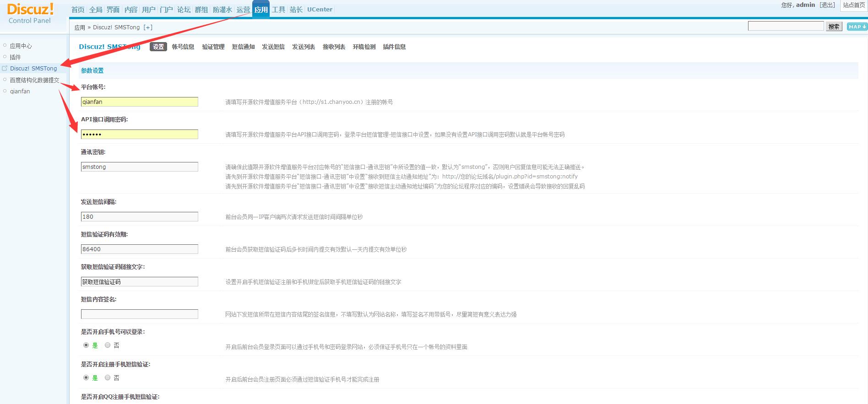868x404 pixels.
Task: Open 工具 in the top menu
Action: [x=278, y=10]
